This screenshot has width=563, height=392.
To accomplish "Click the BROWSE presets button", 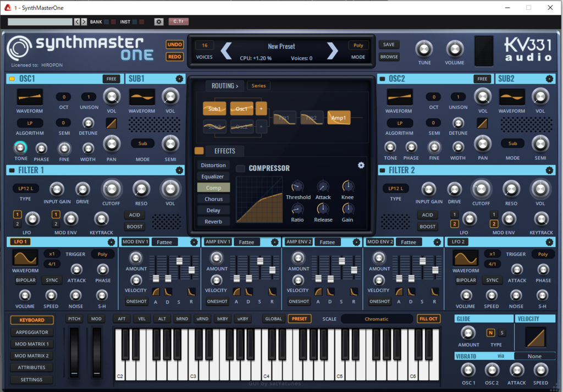I will 389,57.
